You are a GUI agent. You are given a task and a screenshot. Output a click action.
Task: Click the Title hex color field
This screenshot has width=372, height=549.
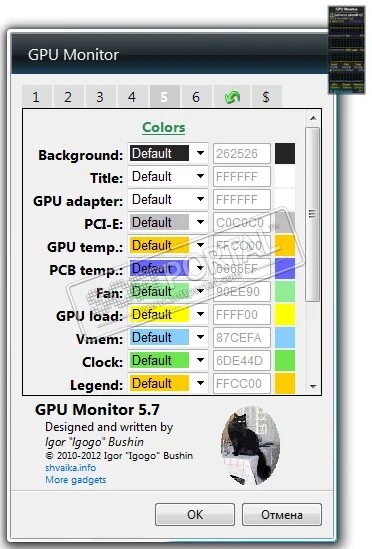[242, 176]
